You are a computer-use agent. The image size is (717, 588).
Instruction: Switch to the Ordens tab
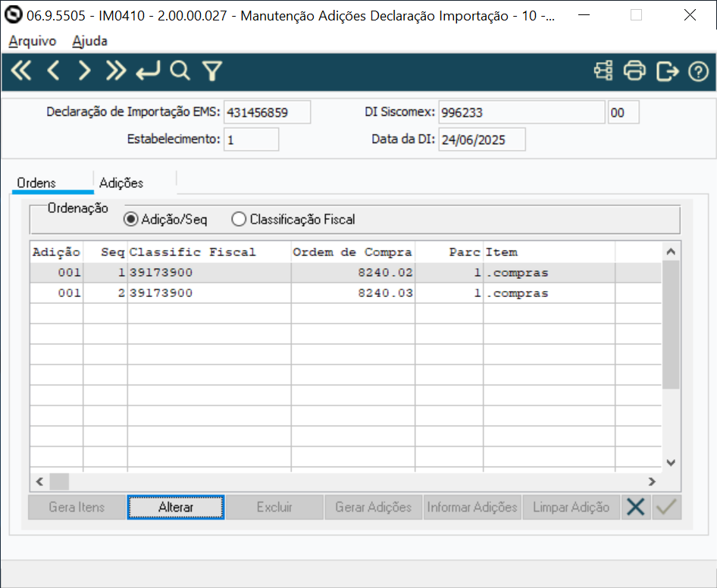tap(52, 183)
